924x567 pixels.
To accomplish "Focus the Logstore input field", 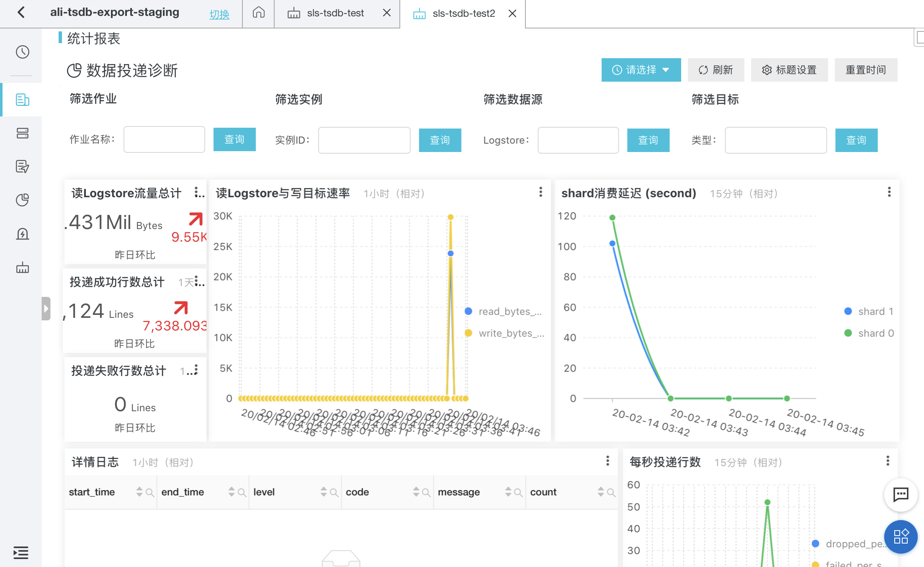I will point(578,140).
